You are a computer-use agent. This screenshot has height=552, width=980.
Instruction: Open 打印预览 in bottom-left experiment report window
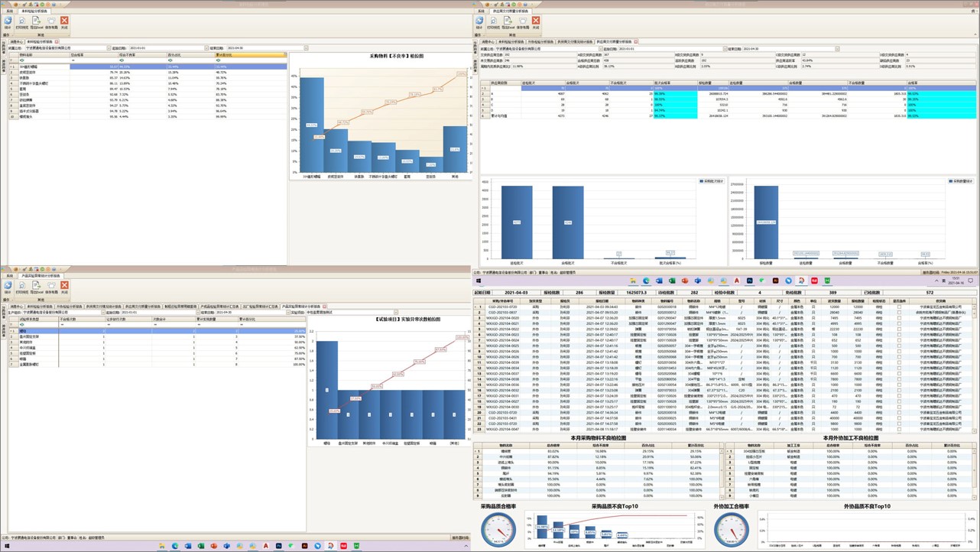point(21,287)
